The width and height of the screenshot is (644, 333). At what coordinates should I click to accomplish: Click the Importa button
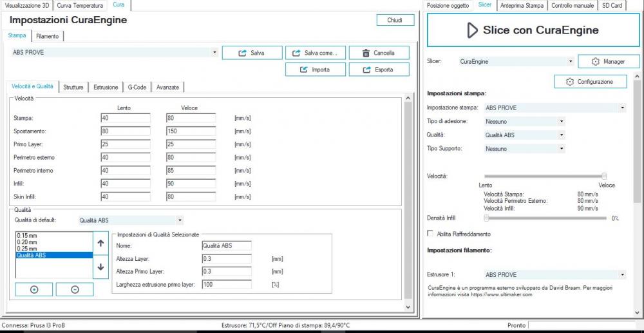point(315,70)
